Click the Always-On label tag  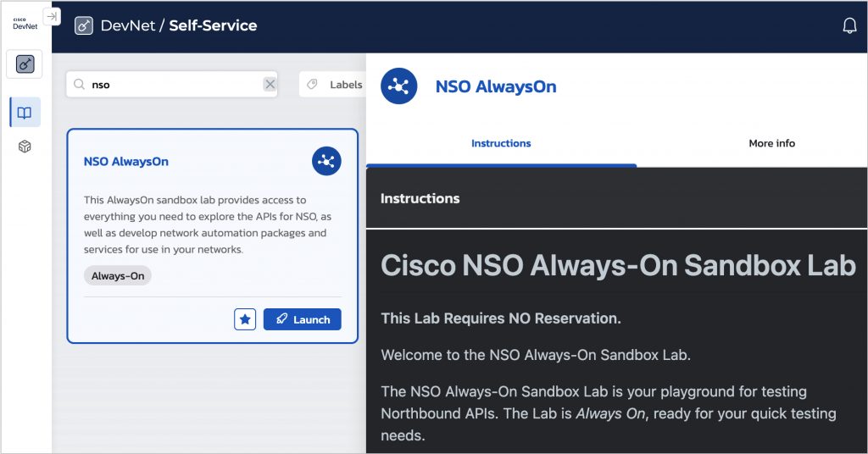coord(118,275)
